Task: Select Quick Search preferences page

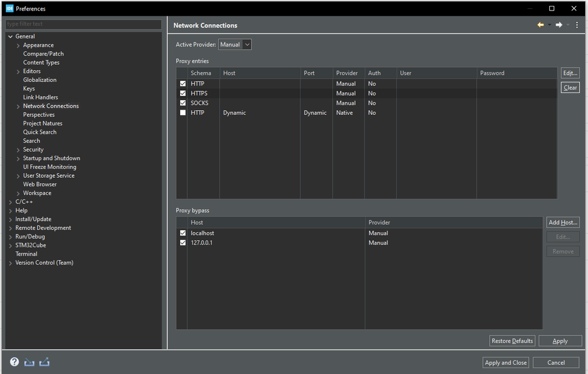Action: (40, 132)
